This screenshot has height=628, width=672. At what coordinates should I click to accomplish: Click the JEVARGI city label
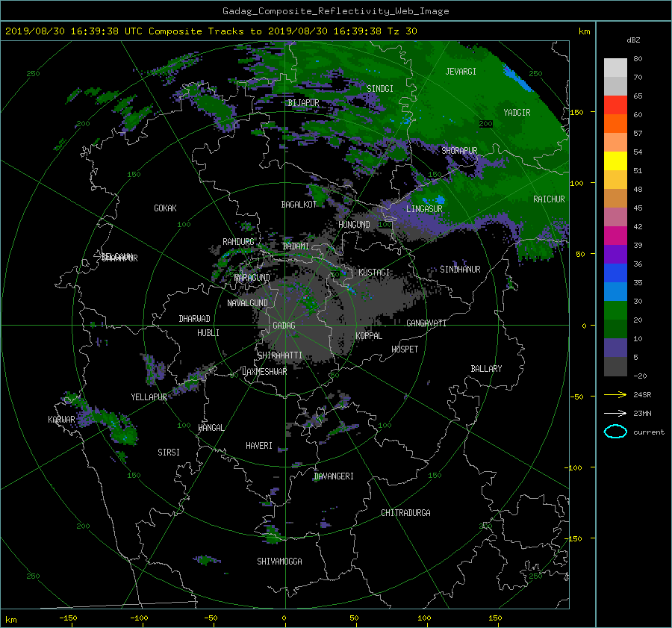(461, 72)
